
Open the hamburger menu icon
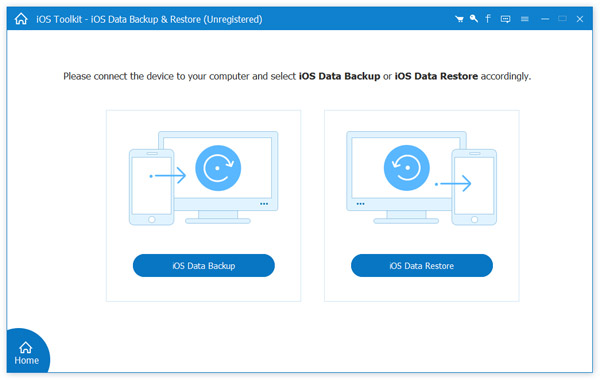point(525,19)
